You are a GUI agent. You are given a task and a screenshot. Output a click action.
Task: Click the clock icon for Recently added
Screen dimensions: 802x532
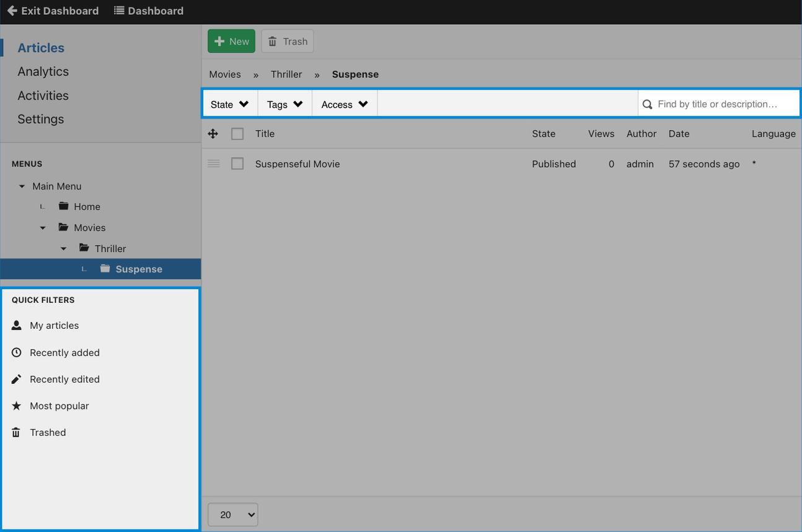click(x=17, y=352)
